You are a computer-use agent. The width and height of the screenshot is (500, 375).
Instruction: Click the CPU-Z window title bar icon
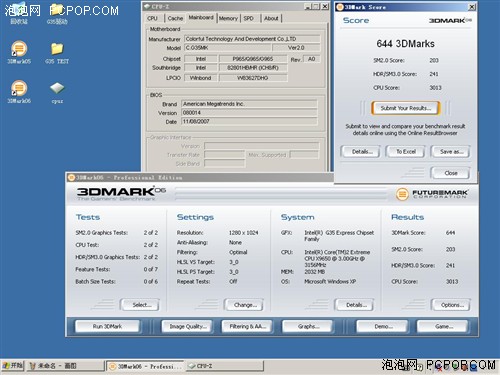pyautogui.click(x=147, y=6)
